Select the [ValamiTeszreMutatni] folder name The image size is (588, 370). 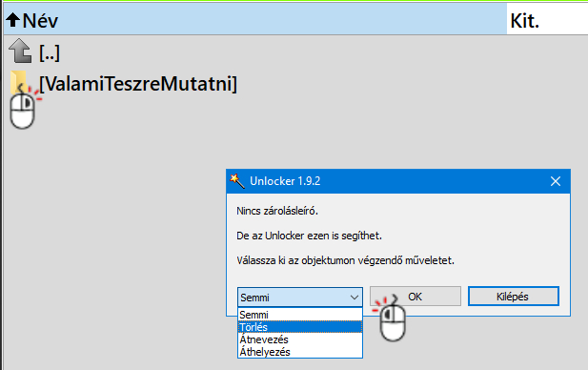pyautogui.click(x=138, y=83)
